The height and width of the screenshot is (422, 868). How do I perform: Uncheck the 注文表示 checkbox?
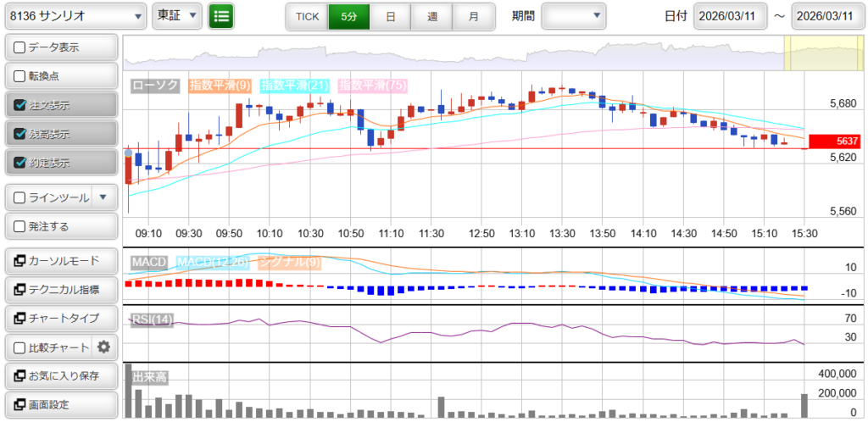pyautogui.click(x=19, y=105)
